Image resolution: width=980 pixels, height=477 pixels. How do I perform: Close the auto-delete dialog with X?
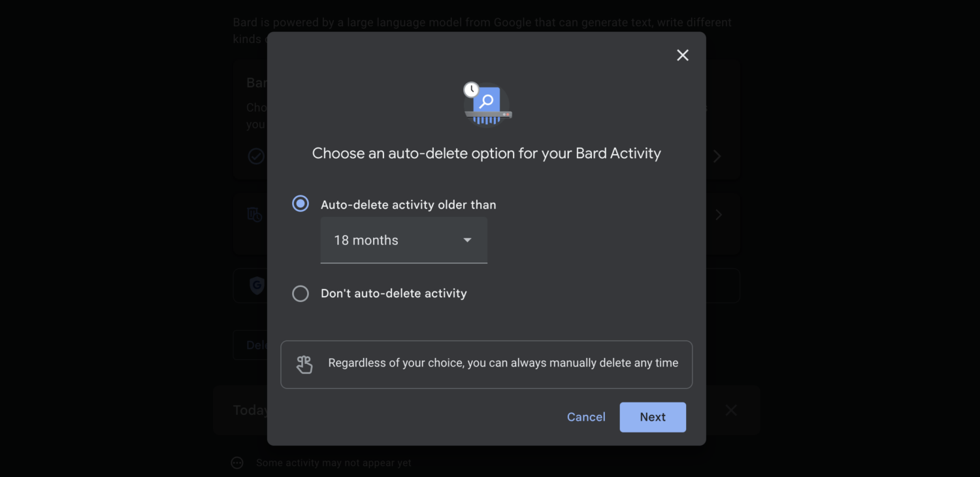pyautogui.click(x=683, y=56)
